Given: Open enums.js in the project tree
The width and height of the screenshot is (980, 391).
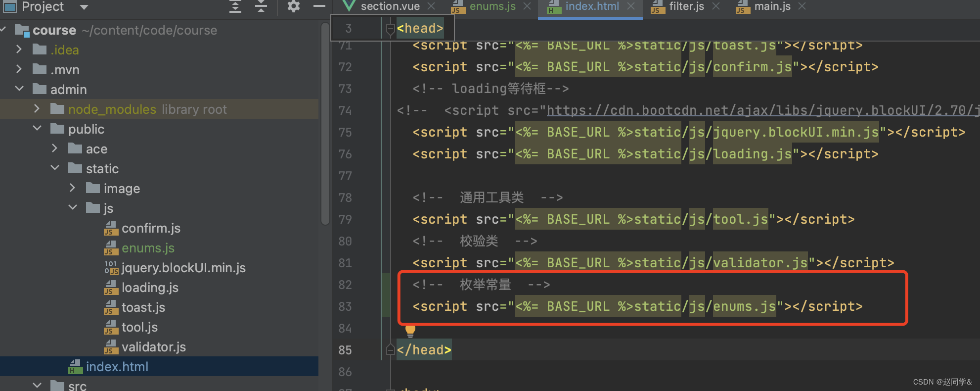Looking at the screenshot, I should coord(148,248).
